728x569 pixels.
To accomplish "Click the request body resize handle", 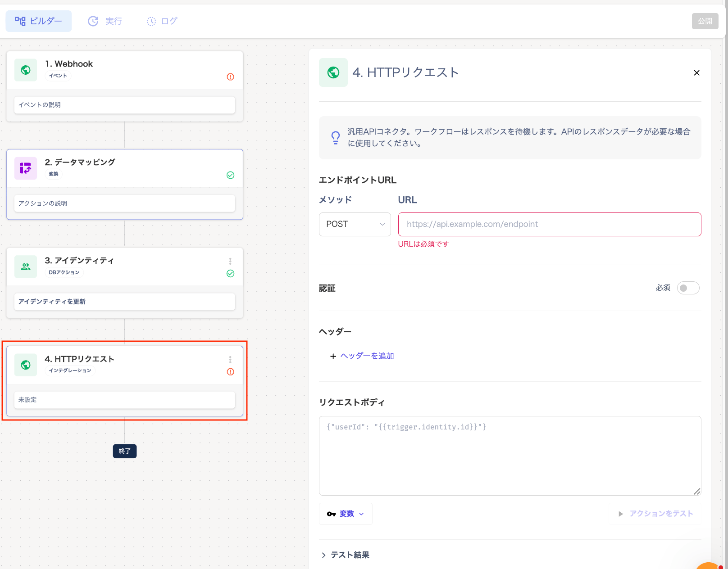I will click(x=697, y=491).
